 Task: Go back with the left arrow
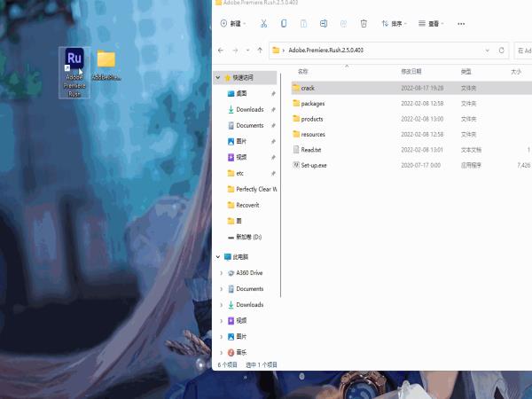pyautogui.click(x=221, y=51)
